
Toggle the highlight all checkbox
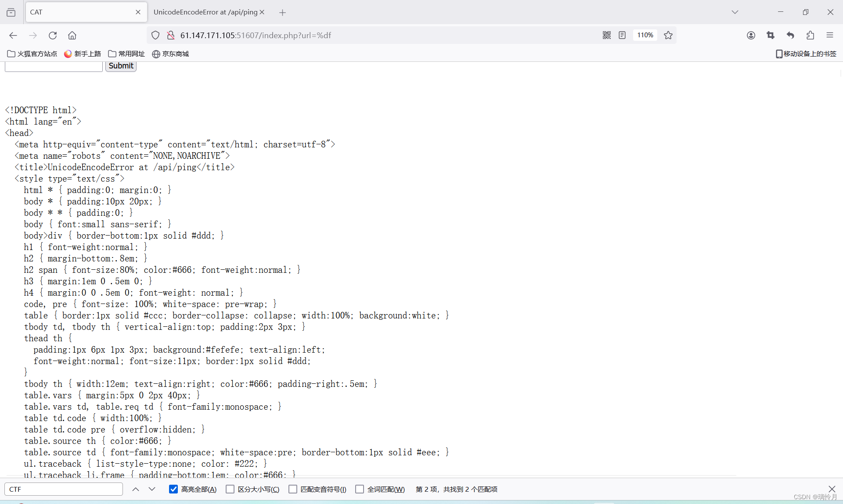click(x=173, y=489)
